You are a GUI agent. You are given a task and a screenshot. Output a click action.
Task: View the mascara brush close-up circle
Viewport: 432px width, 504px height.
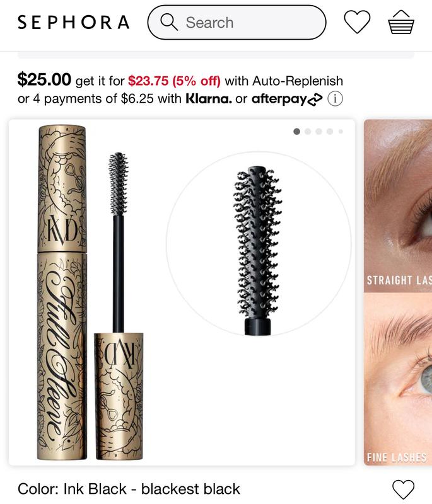(259, 244)
